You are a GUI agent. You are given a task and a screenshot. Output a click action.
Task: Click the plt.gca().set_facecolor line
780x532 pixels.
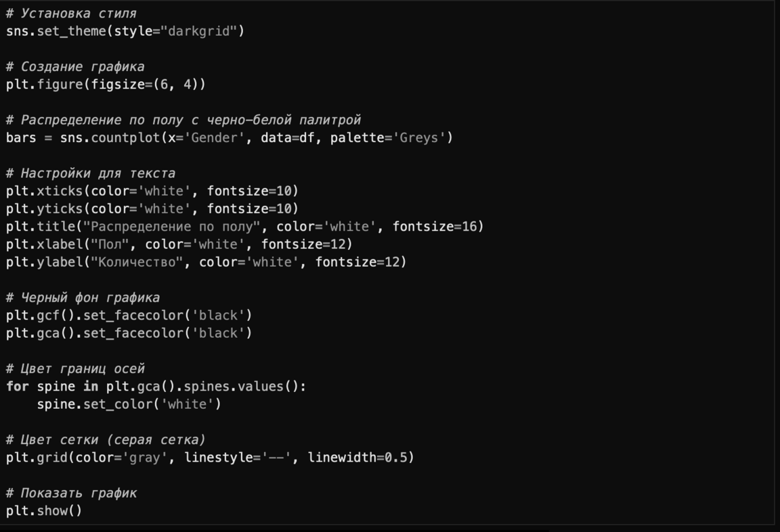129,333
